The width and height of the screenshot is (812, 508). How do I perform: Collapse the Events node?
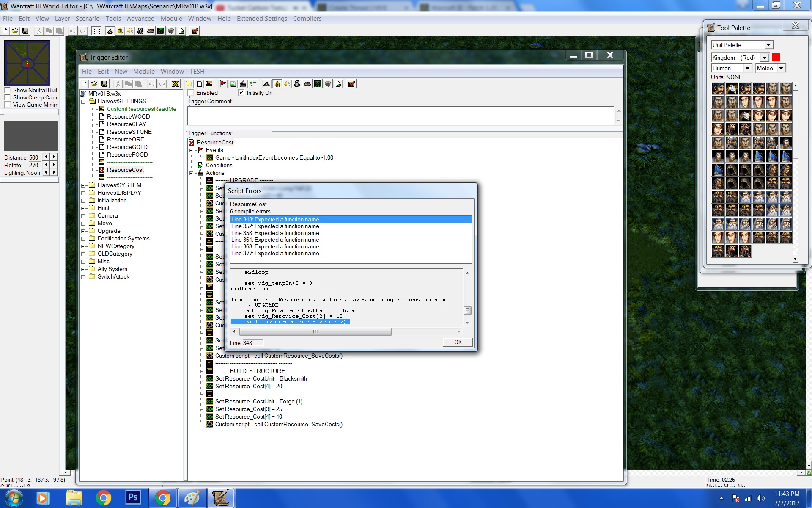pos(192,150)
